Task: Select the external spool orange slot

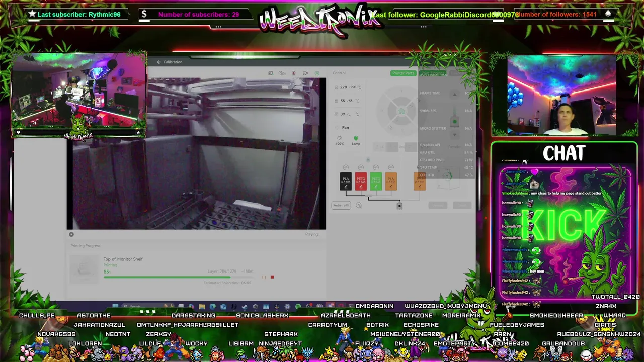Action: click(420, 182)
